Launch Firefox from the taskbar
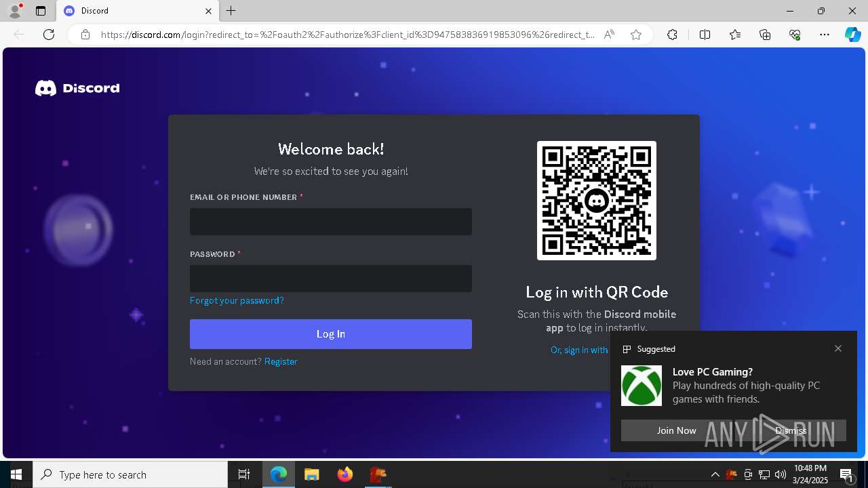The width and height of the screenshot is (868, 488). (x=345, y=474)
